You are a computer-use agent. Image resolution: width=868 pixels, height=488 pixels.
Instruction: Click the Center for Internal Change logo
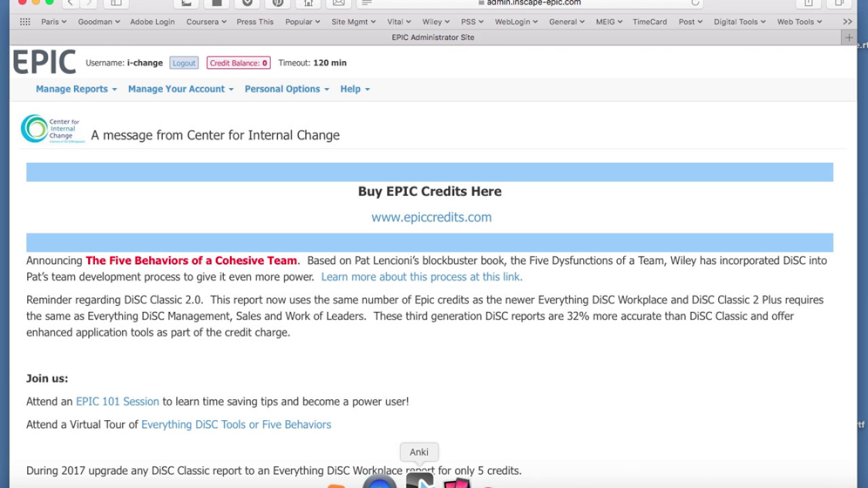[x=52, y=129]
